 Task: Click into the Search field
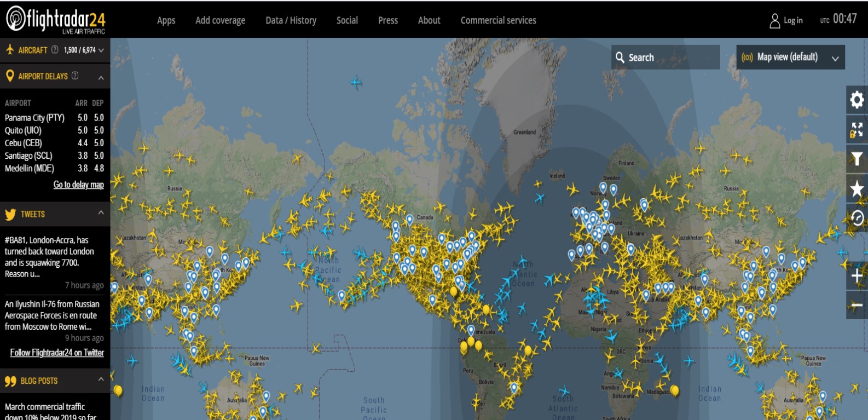coord(666,57)
